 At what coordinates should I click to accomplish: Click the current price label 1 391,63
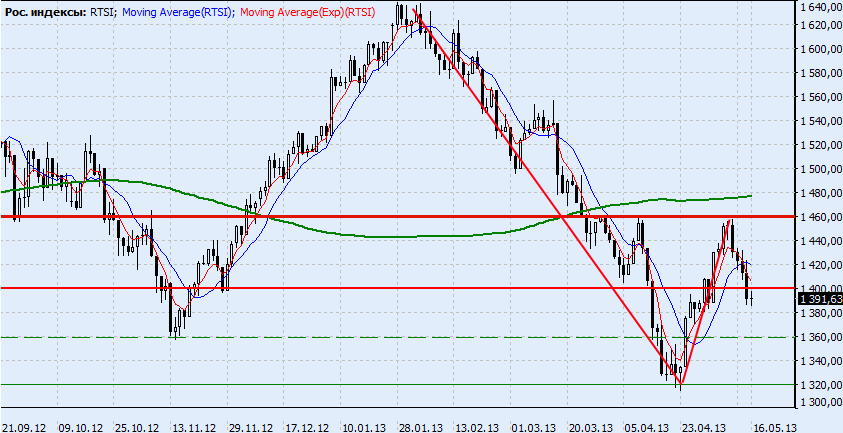click(x=820, y=300)
